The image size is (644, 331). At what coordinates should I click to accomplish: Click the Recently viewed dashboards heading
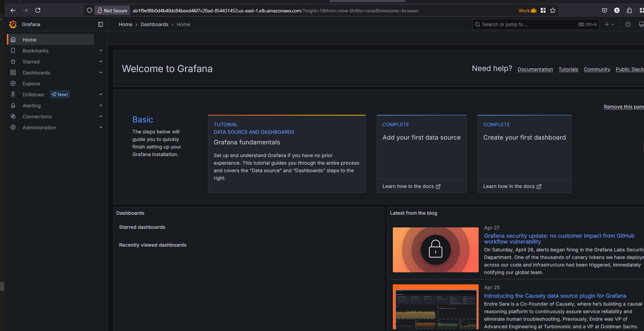pyautogui.click(x=153, y=245)
